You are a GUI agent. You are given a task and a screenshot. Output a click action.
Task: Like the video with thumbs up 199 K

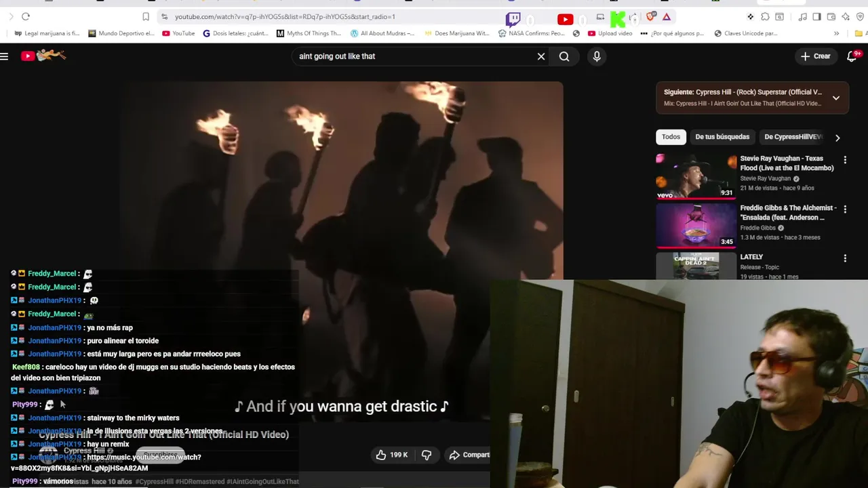pos(391,455)
